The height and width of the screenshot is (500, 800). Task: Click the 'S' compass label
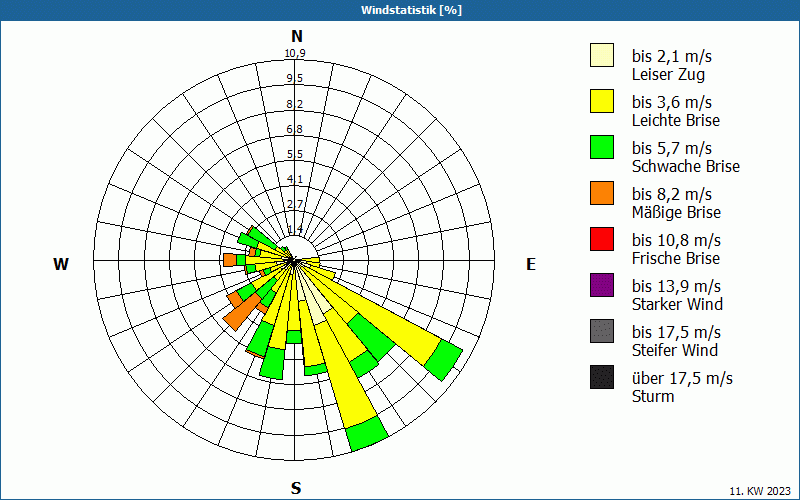tap(296, 488)
